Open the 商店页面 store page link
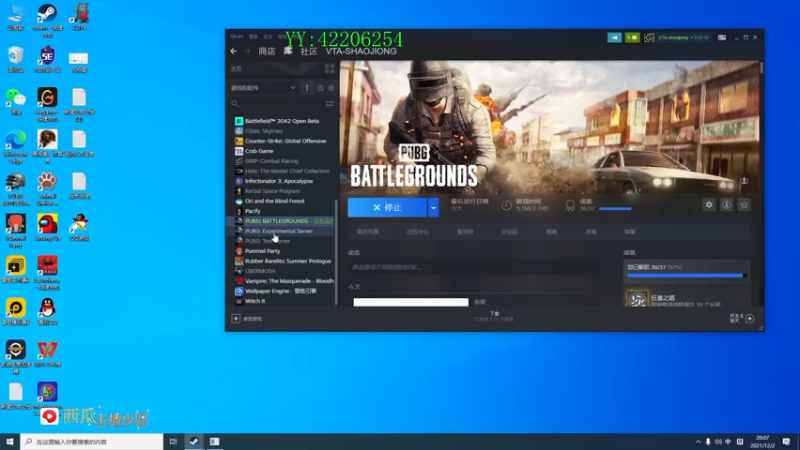This screenshot has height=450, width=800. click(368, 232)
